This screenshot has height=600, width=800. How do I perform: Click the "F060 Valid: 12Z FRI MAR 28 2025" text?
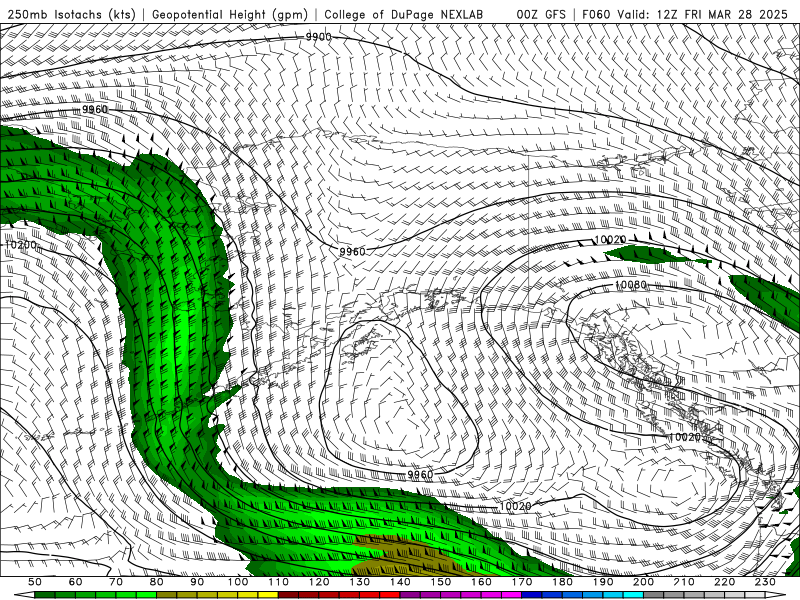point(685,15)
